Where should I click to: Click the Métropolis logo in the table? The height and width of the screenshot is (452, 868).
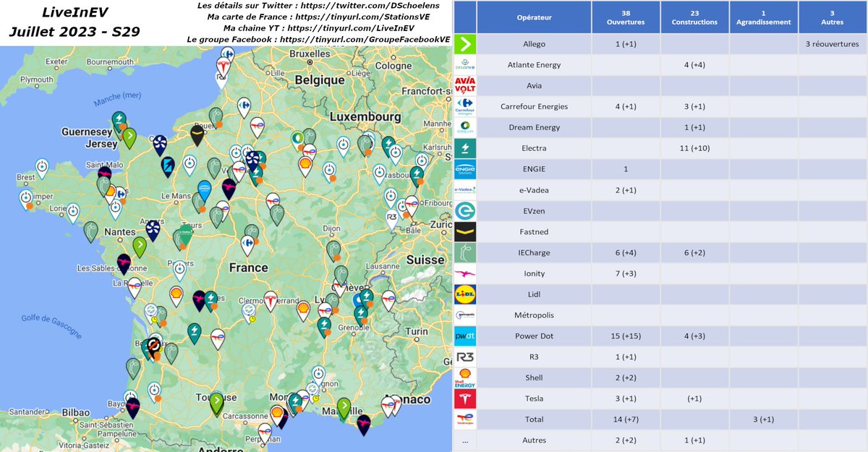(x=464, y=315)
